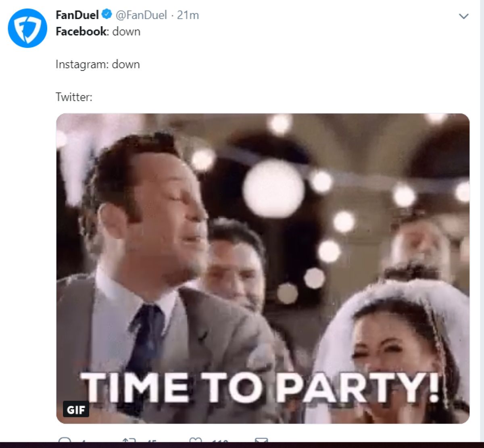
Task: Click the TIME TO PARTY! caption
Action: pos(260,387)
